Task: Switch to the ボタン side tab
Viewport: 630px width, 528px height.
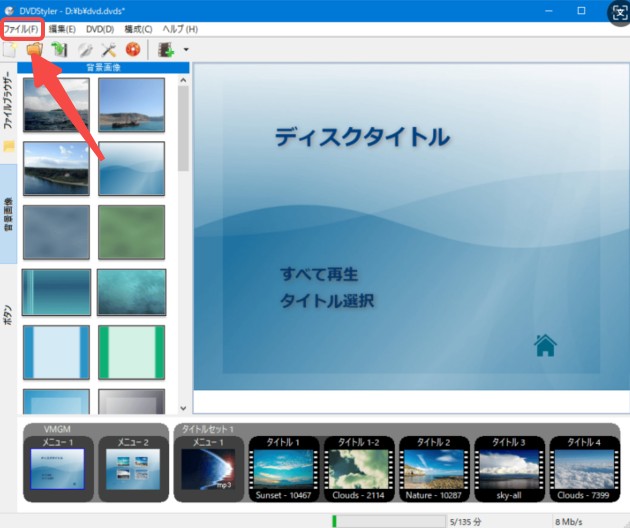Action: point(8,315)
